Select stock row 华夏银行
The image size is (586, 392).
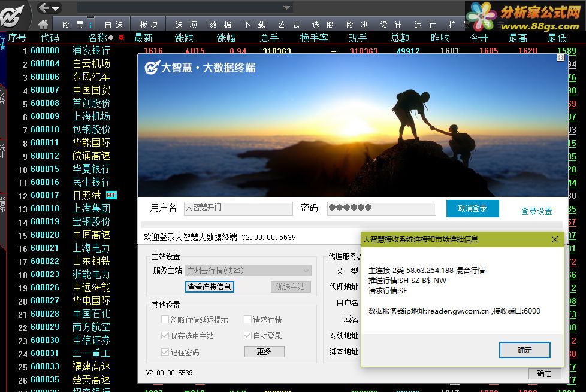pos(91,169)
